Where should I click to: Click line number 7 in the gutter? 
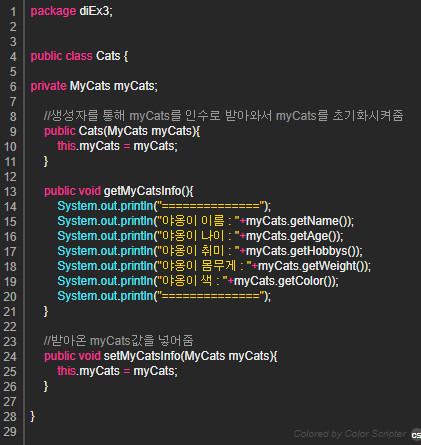pyautogui.click(x=13, y=102)
